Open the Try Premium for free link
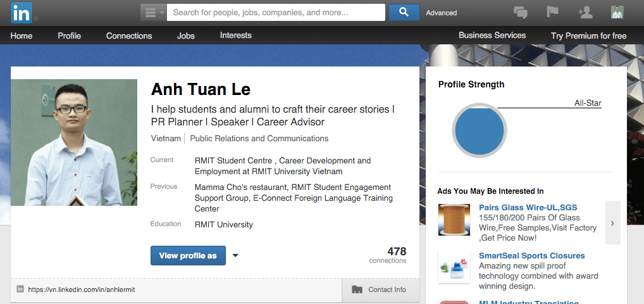The height and width of the screenshot is (304, 644). point(588,36)
